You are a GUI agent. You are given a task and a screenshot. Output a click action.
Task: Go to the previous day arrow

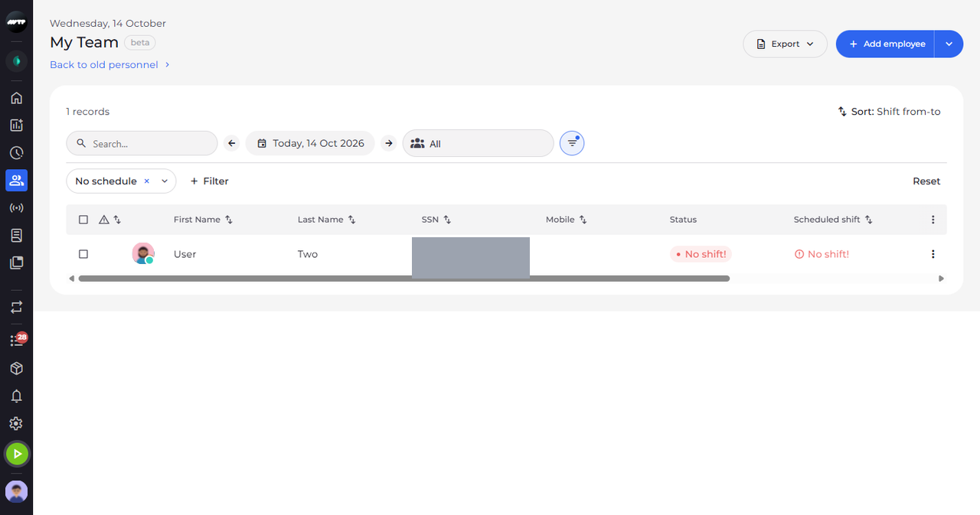click(232, 143)
